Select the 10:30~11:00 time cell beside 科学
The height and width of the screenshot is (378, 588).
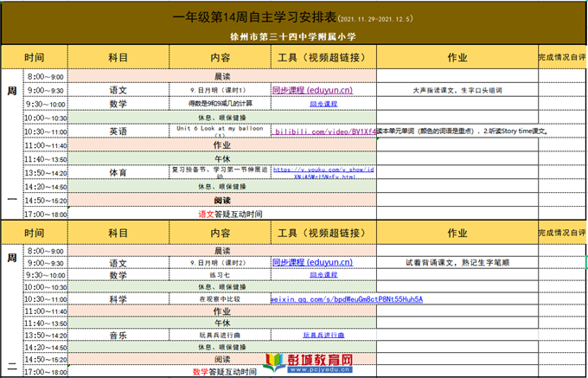[45, 299]
